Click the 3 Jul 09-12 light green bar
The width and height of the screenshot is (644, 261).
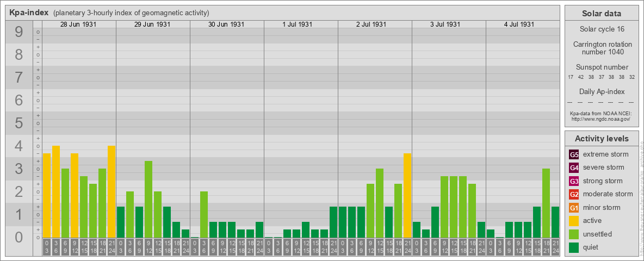(444, 207)
